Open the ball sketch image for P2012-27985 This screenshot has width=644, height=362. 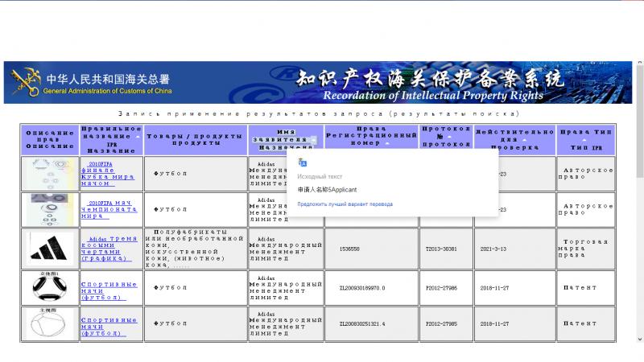(x=49, y=323)
